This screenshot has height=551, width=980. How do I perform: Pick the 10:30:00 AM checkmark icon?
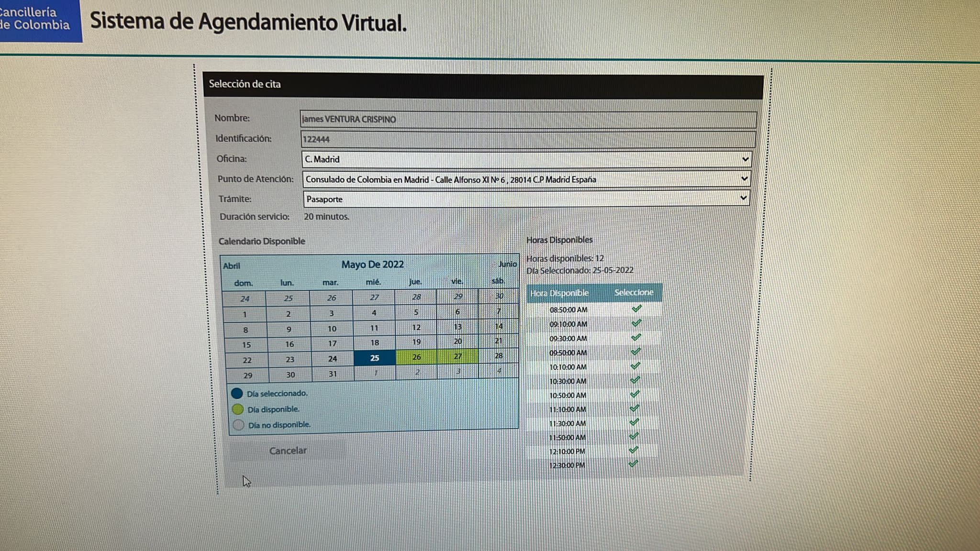[x=635, y=380]
